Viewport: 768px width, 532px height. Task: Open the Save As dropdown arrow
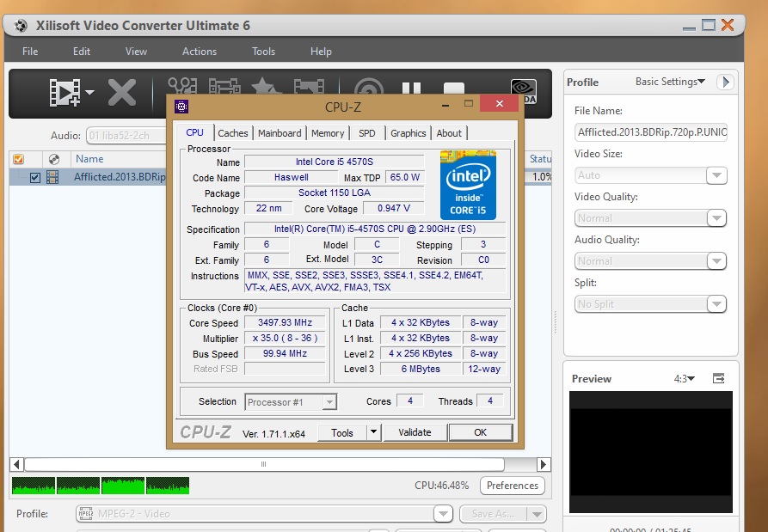tap(537, 514)
